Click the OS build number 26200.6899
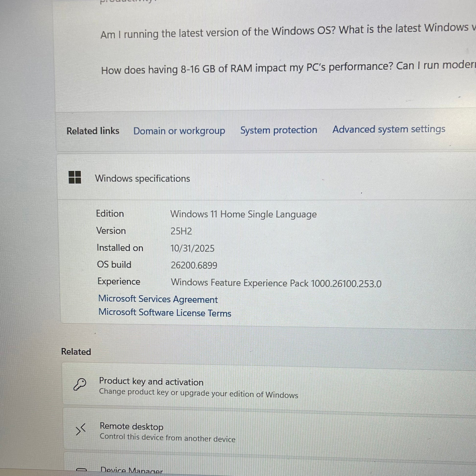476x476 pixels. coord(194,265)
